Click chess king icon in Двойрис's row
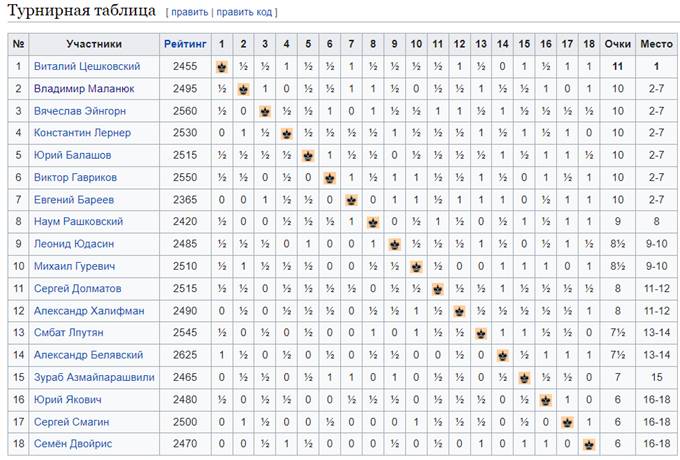The width and height of the screenshot is (680, 460). pyautogui.click(x=589, y=444)
